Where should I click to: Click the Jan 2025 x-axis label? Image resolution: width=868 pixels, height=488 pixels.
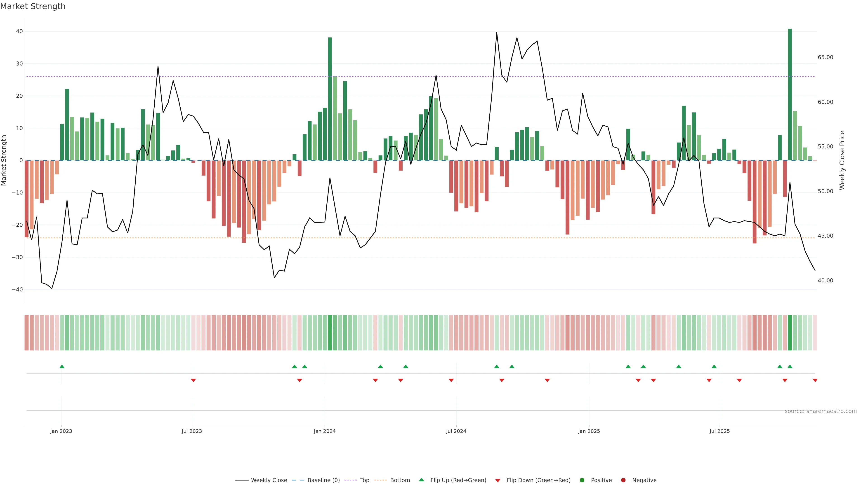point(589,431)
